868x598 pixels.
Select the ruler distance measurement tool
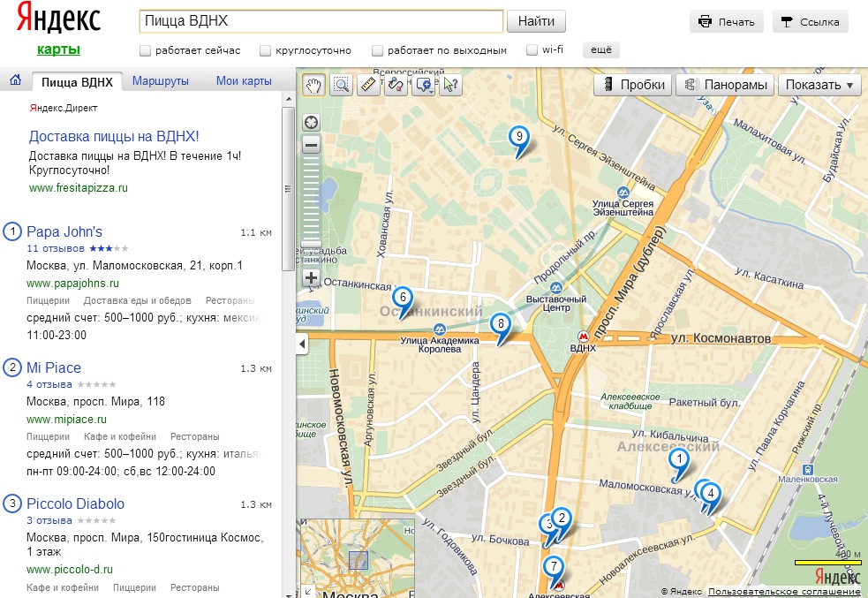pos(369,85)
